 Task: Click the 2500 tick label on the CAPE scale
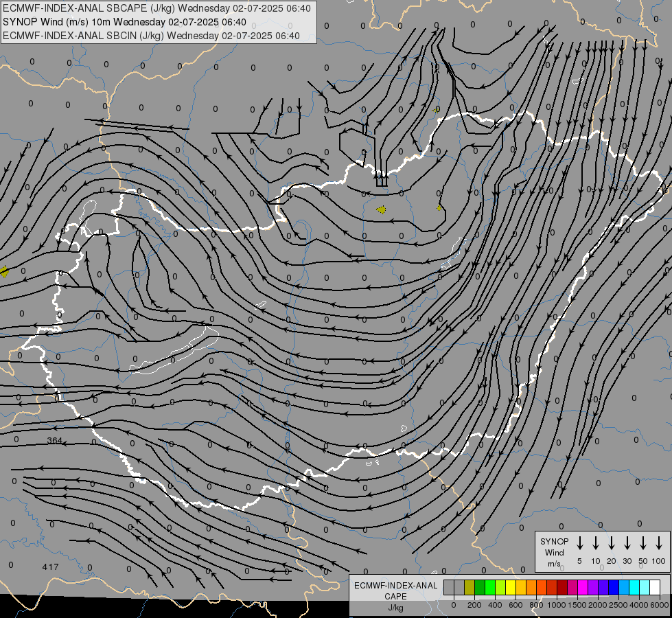tap(618, 605)
